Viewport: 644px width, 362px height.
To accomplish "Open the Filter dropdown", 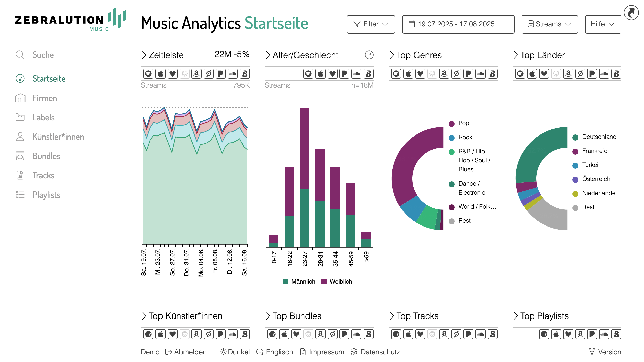I will 371,24.
